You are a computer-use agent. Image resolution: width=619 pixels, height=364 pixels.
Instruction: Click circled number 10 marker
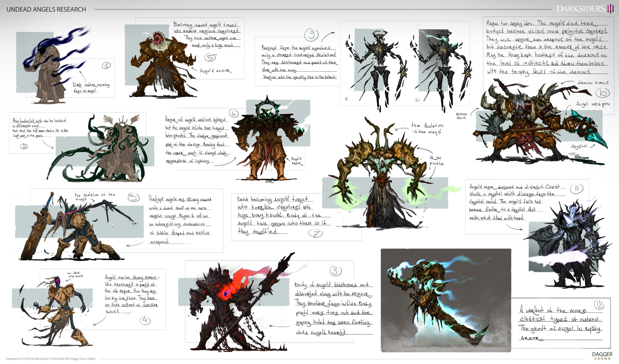click(603, 93)
